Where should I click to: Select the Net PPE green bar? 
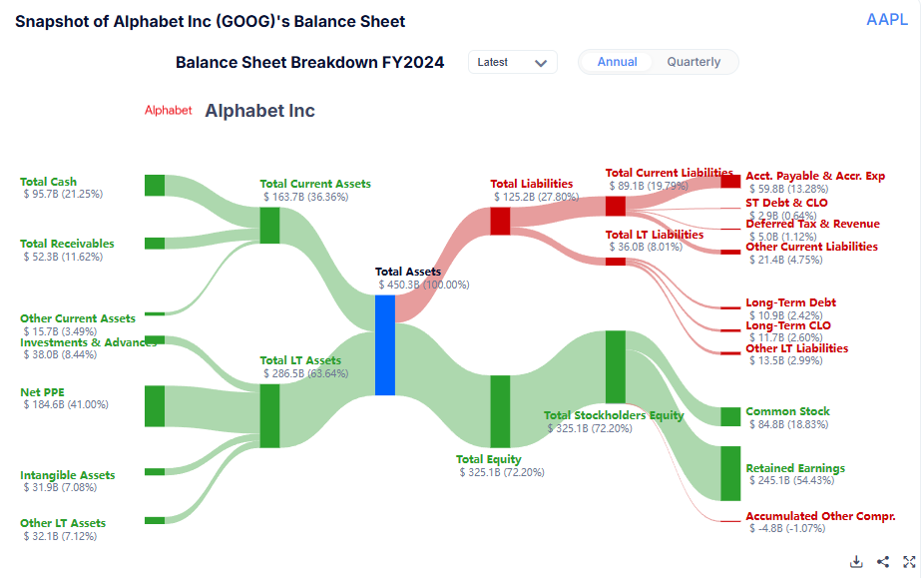click(x=155, y=406)
